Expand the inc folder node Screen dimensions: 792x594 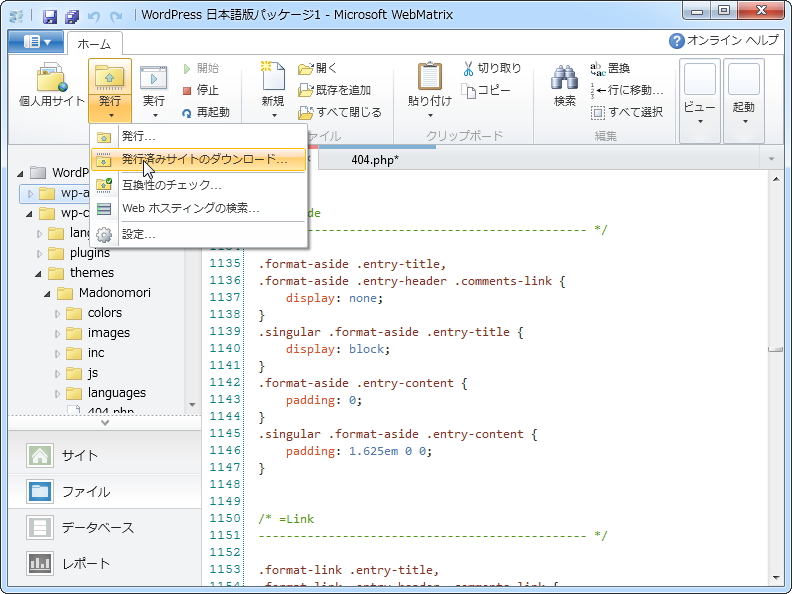pos(57,354)
